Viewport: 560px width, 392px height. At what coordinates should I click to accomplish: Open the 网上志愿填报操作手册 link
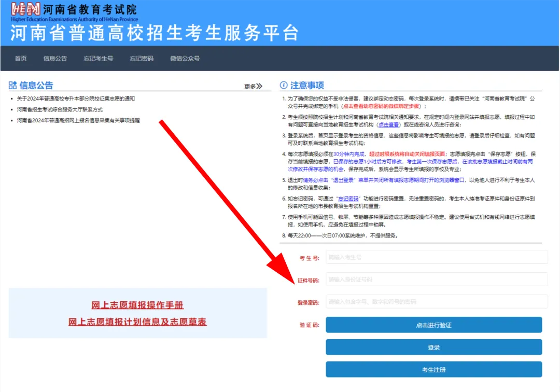(x=137, y=305)
